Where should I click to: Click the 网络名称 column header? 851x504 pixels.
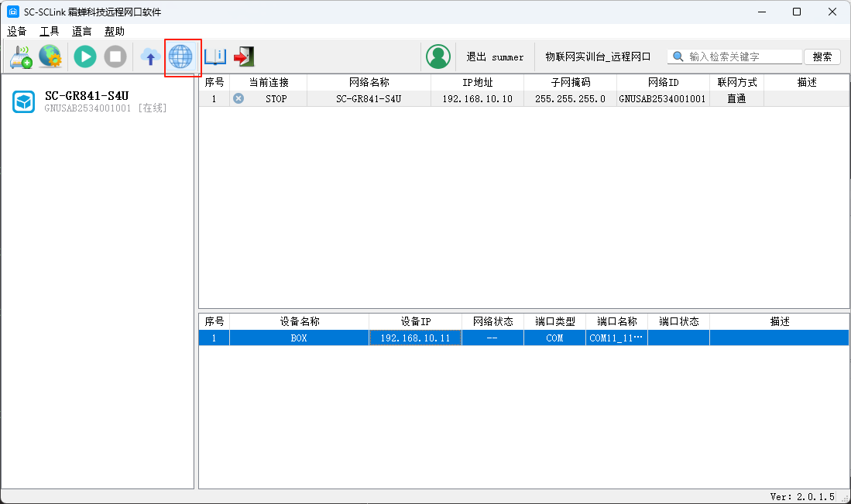click(369, 82)
